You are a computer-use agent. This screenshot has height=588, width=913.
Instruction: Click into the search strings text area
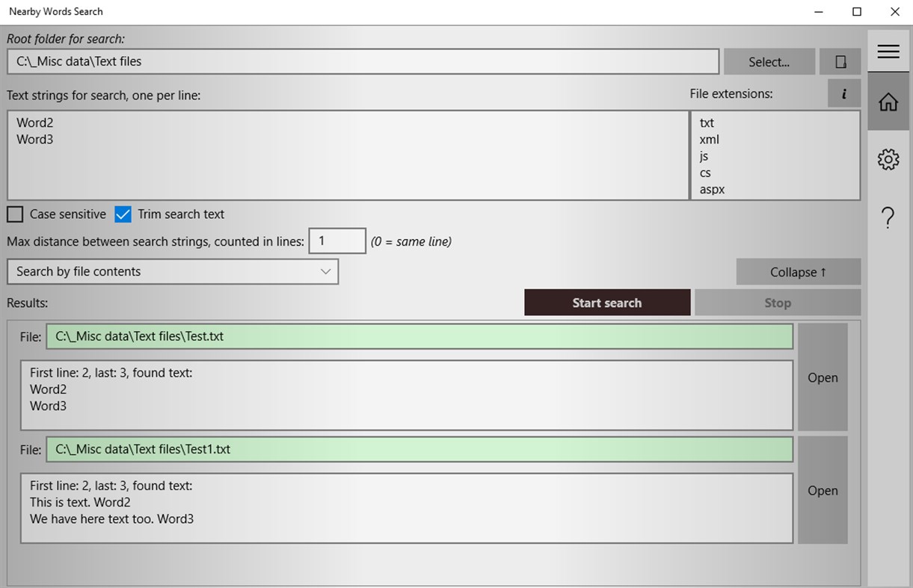(348, 155)
